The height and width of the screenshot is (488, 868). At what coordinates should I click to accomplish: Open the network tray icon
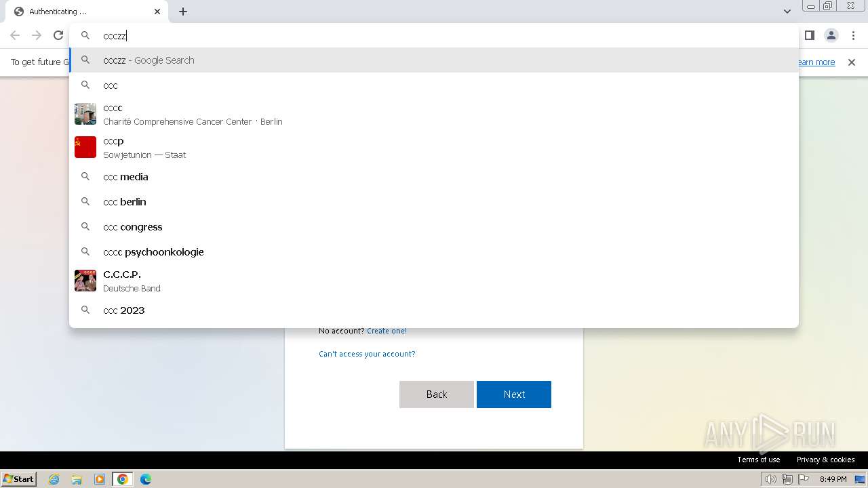(787, 479)
